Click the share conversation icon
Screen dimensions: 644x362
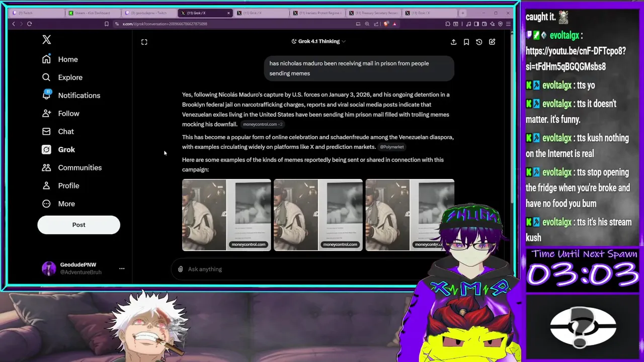(453, 42)
